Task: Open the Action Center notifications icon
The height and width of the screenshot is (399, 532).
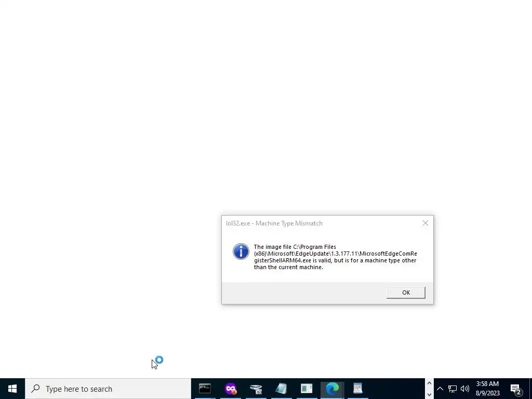Action: [x=516, y=389]
